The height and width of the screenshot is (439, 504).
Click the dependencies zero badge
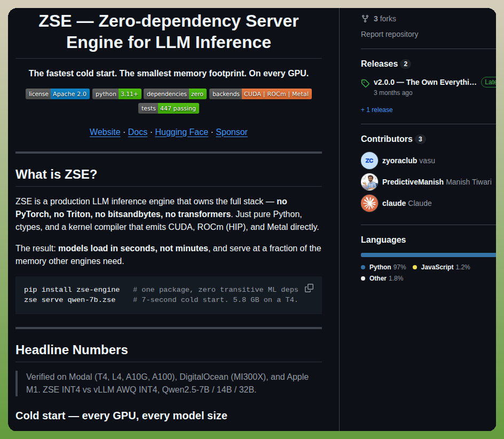tap(175, 94)
